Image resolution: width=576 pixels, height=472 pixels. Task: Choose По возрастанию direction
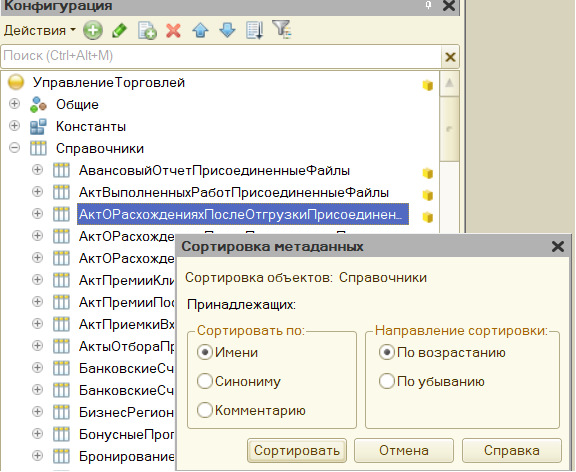coord(442,353)
